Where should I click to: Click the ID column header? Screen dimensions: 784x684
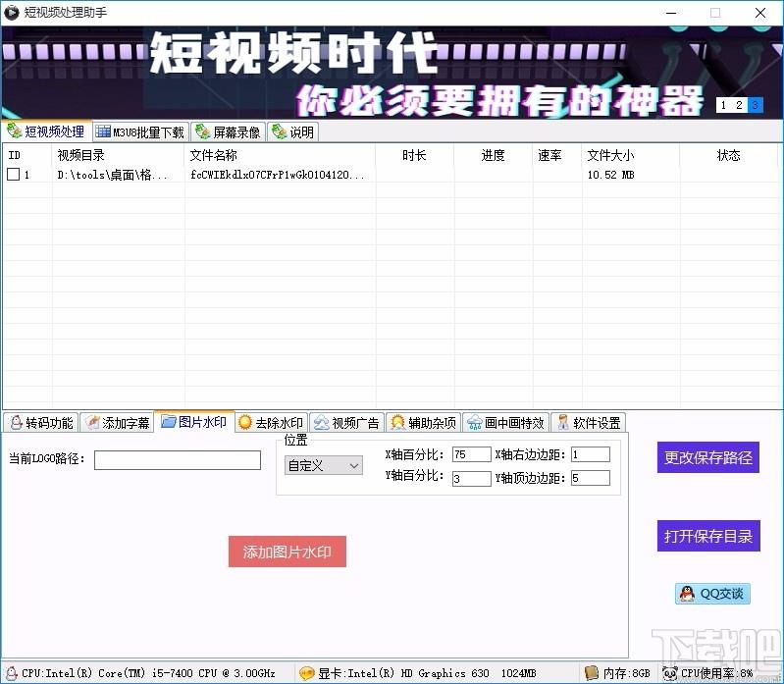point(27,155)
